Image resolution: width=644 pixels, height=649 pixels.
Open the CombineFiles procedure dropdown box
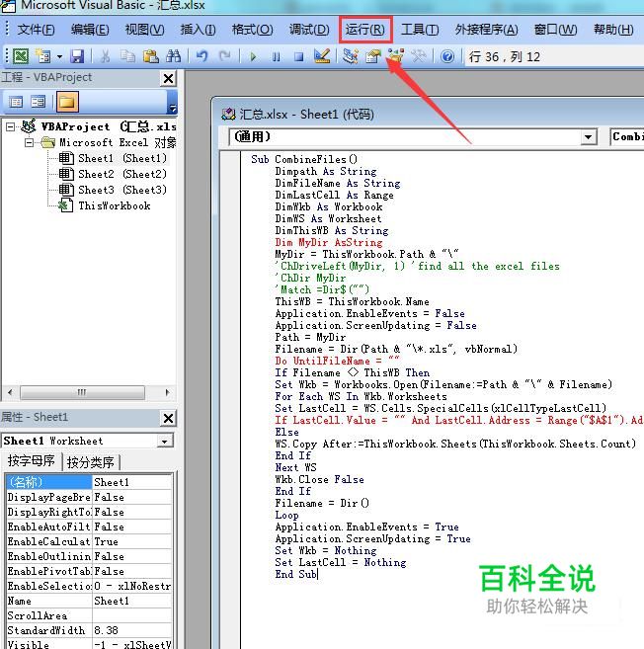click(627, 137)
